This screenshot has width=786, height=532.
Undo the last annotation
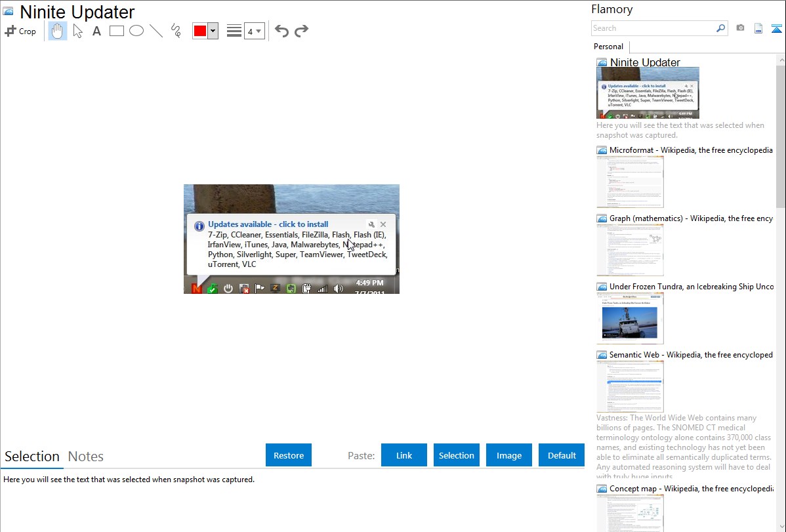(x=281, y=31)
